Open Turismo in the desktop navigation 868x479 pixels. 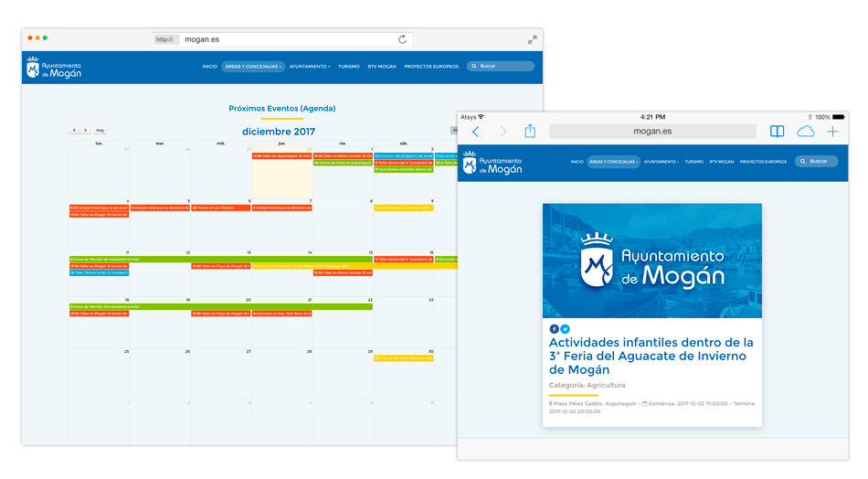(x=348, y=67)
